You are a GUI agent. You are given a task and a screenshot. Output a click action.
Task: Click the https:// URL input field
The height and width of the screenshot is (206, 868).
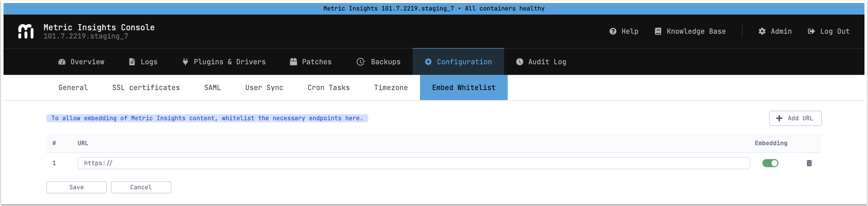click(x=413, y=163)
